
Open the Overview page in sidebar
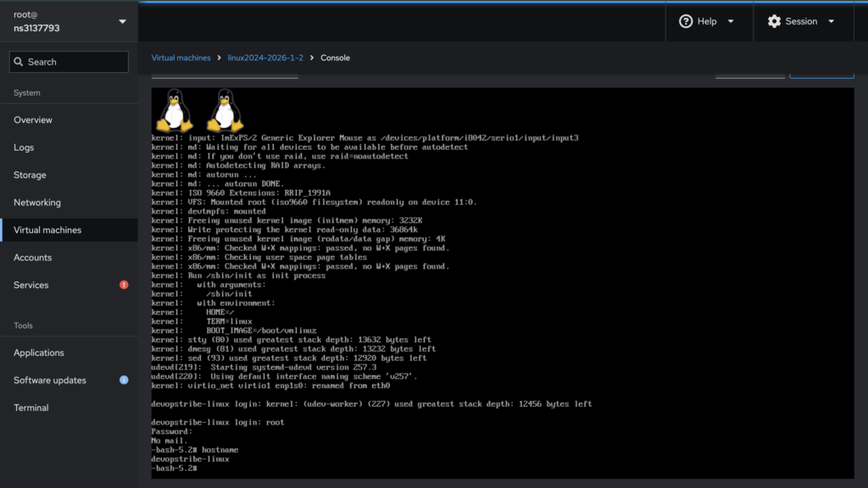tap(33, 120)
